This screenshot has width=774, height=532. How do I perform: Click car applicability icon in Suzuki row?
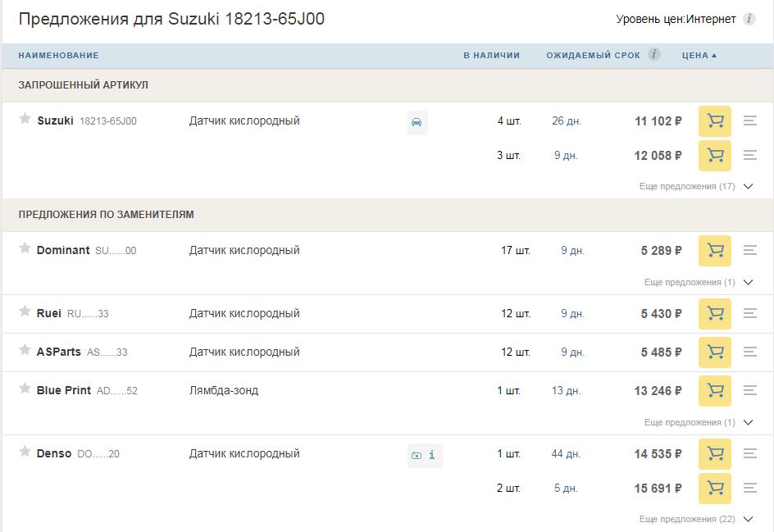(417, 122)
